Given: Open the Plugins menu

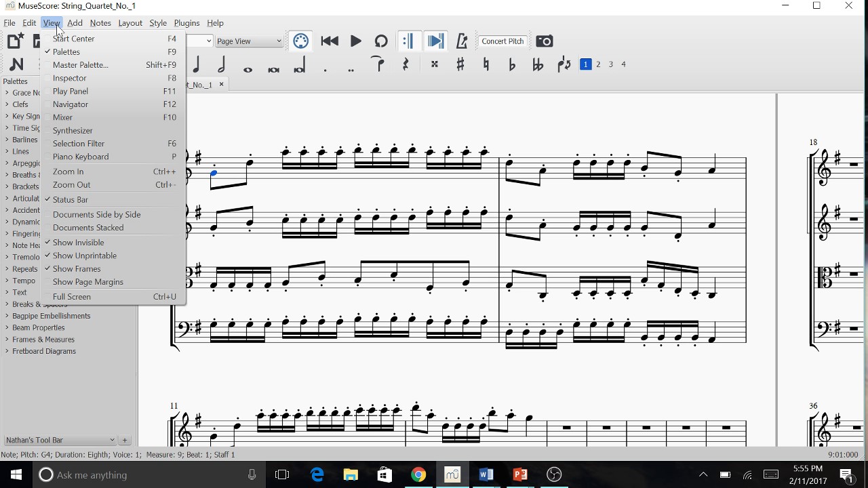Looking at the screenshot, I should click(186, 23).
